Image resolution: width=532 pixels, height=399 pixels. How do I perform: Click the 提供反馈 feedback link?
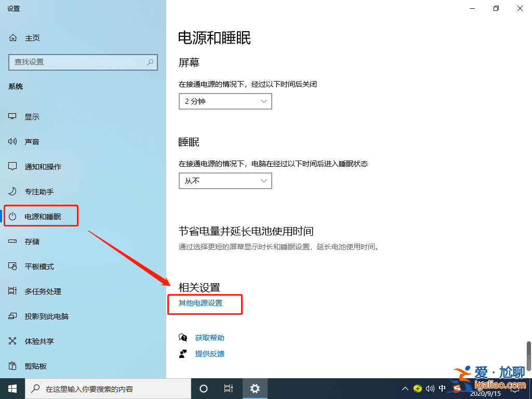click(209, 354)
